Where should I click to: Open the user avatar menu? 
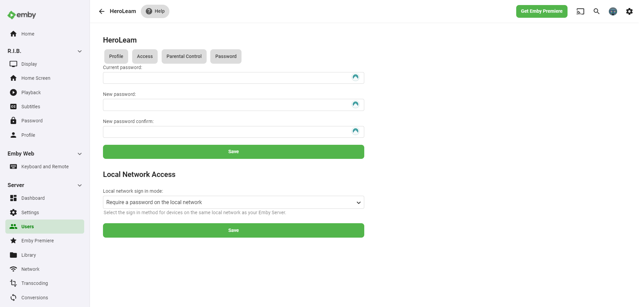point(613,11)
